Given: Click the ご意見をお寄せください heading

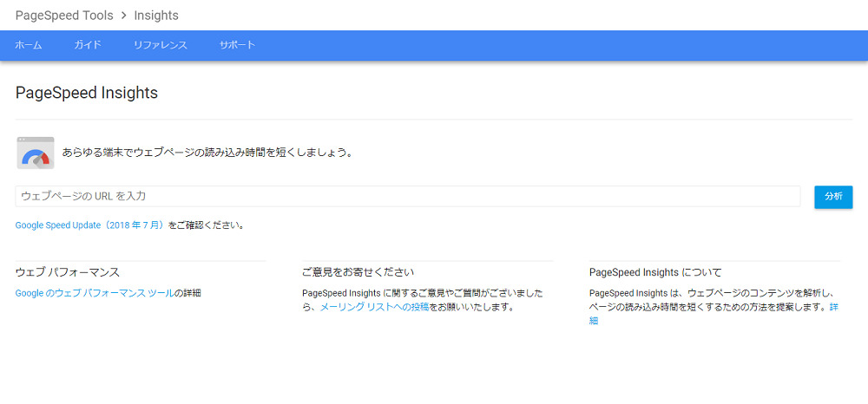Looking at the screenshot, I should (x=358, y=272).
